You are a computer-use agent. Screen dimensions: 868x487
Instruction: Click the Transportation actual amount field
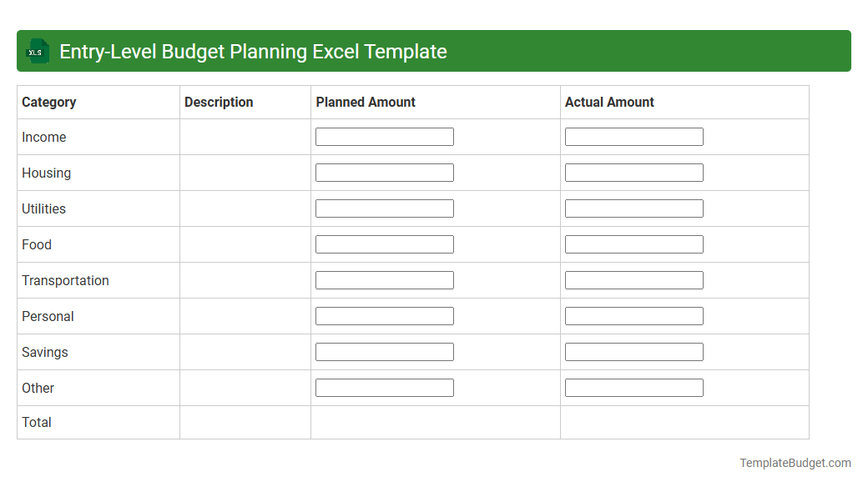tap(633, 279)
